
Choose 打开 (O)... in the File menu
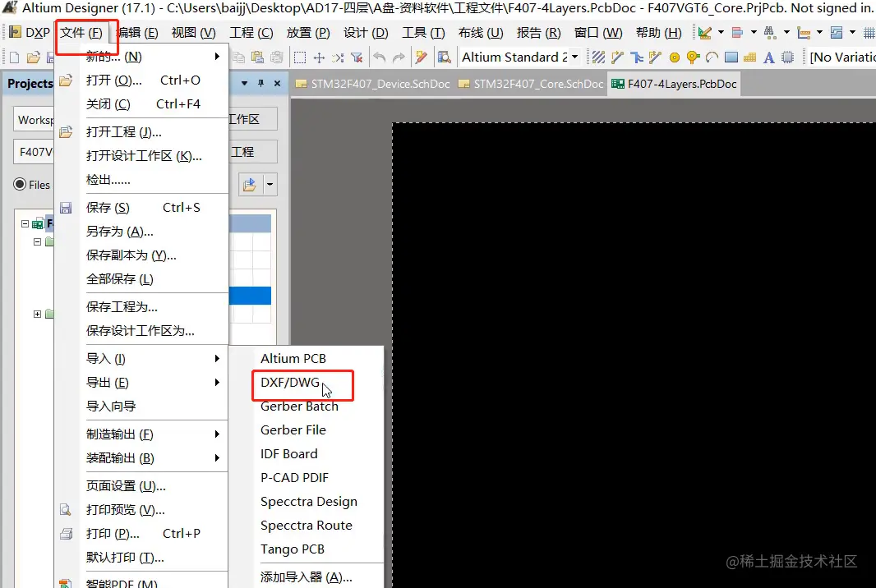[x=142, y=80]
